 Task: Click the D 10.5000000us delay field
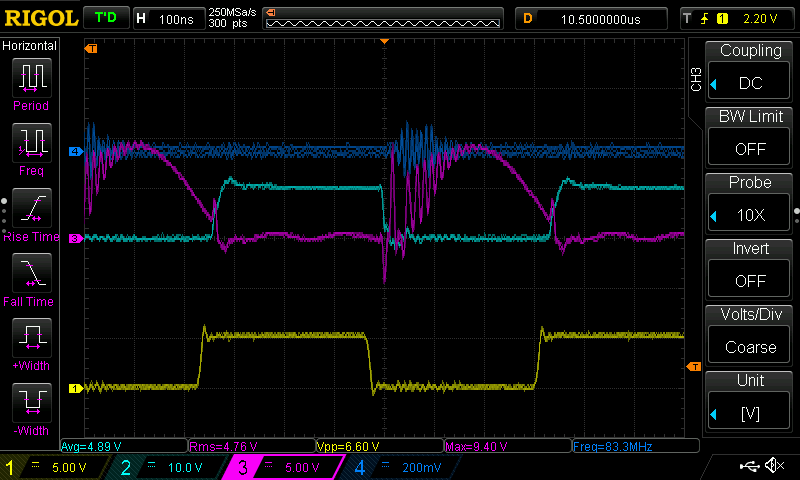[591, 19]
